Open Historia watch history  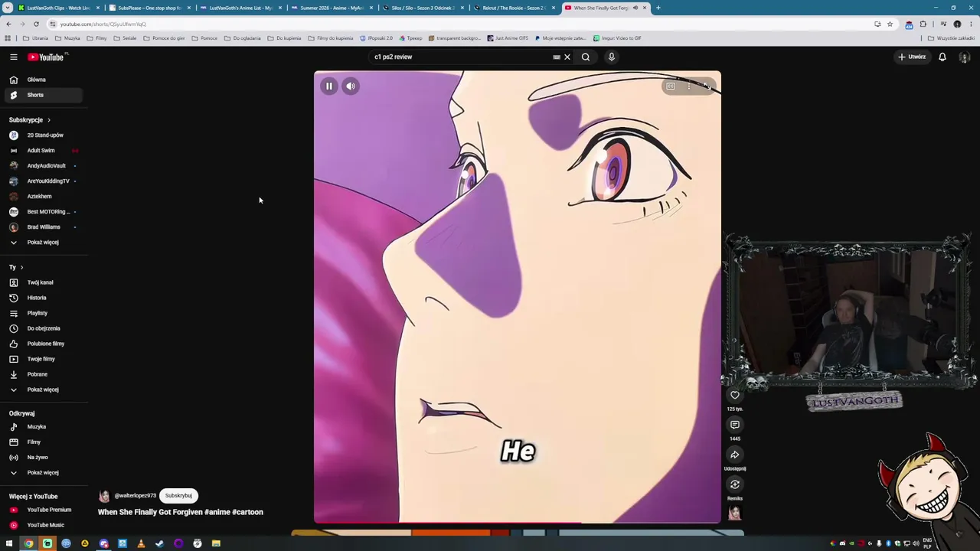click(43, 298)
